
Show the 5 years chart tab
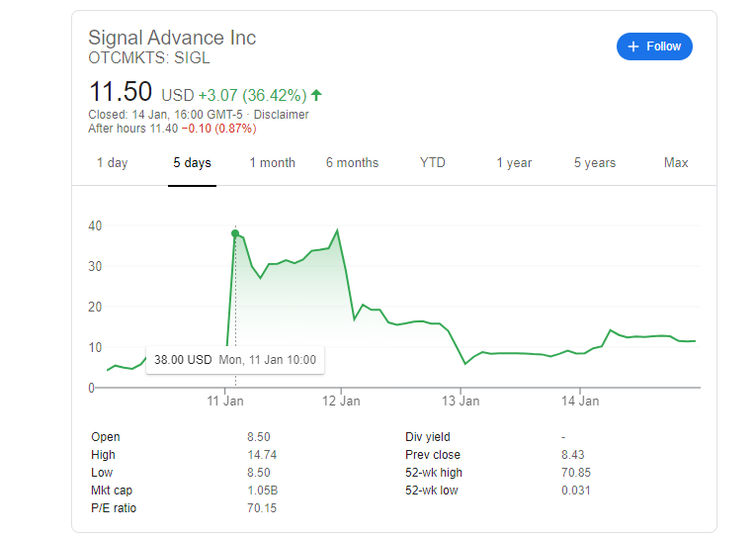595,162
